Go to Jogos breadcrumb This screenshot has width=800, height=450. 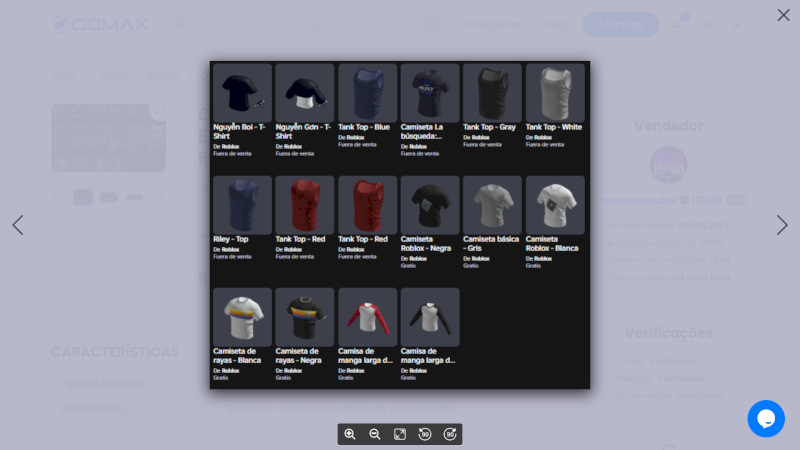coord(112,77)
